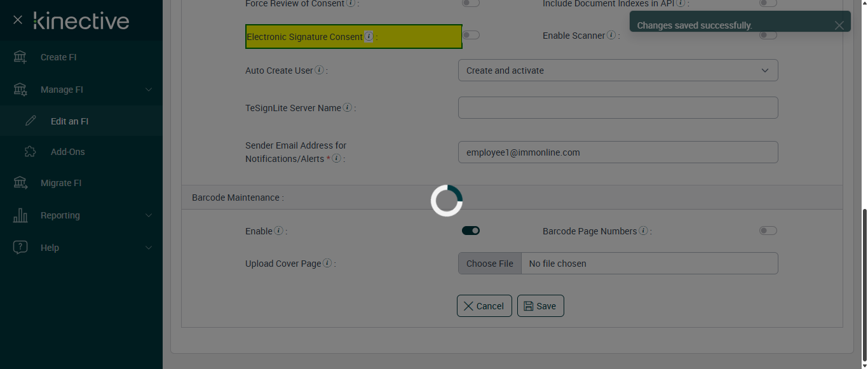Image resolution: width=868 pixels, height=369 pixels.
Task: Click the Migrate FI icon
Action: click(20, 183)
